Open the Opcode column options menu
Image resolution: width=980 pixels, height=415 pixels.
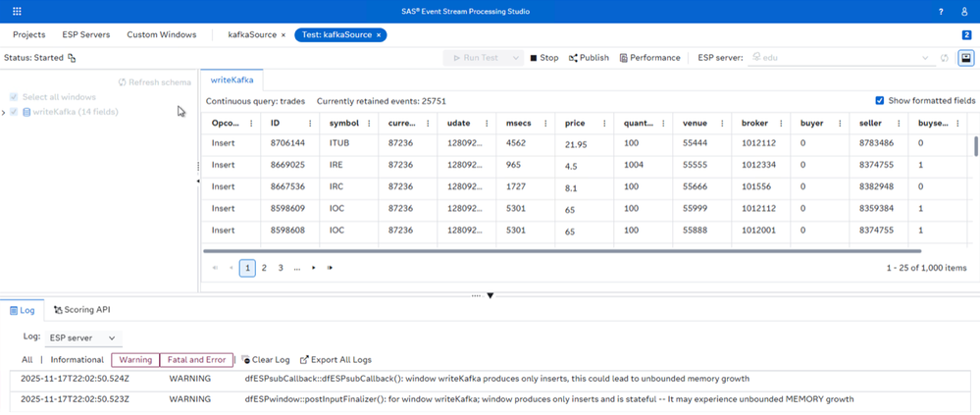tap(251, 123)
